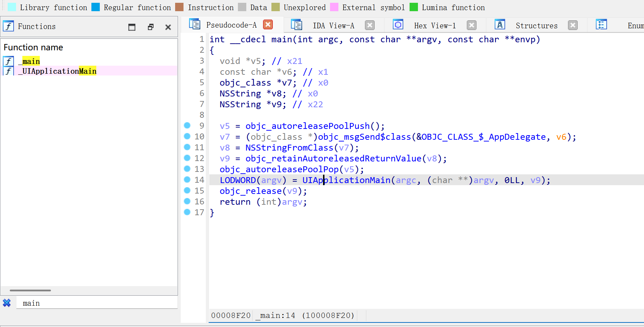Switch to the Structures tab
Viewport: 644px width, 327px height.
click(x=536, y=26)
